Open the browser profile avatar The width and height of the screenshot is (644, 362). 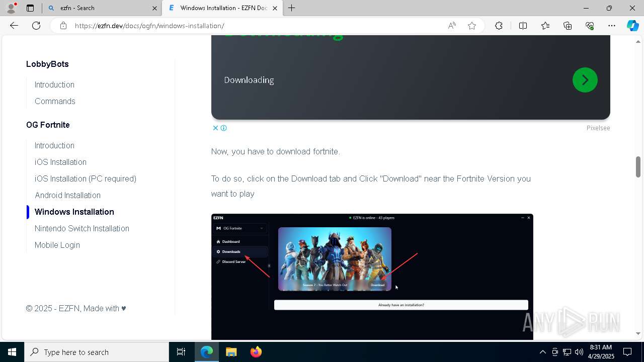tap(11, 8)
